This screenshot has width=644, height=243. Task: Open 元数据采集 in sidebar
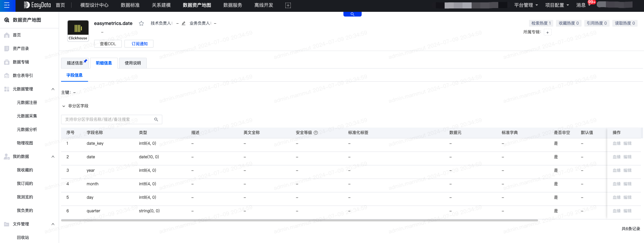click(x=27, y=116)
